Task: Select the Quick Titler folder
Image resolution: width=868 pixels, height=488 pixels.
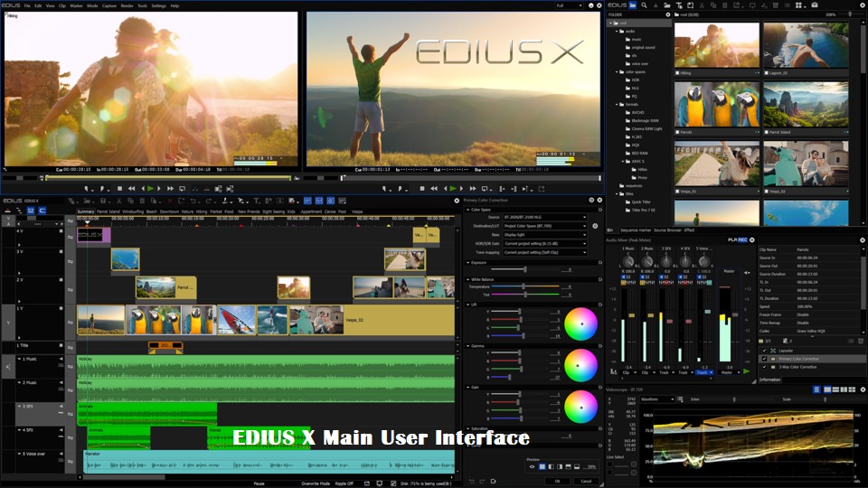Action: 641,202
